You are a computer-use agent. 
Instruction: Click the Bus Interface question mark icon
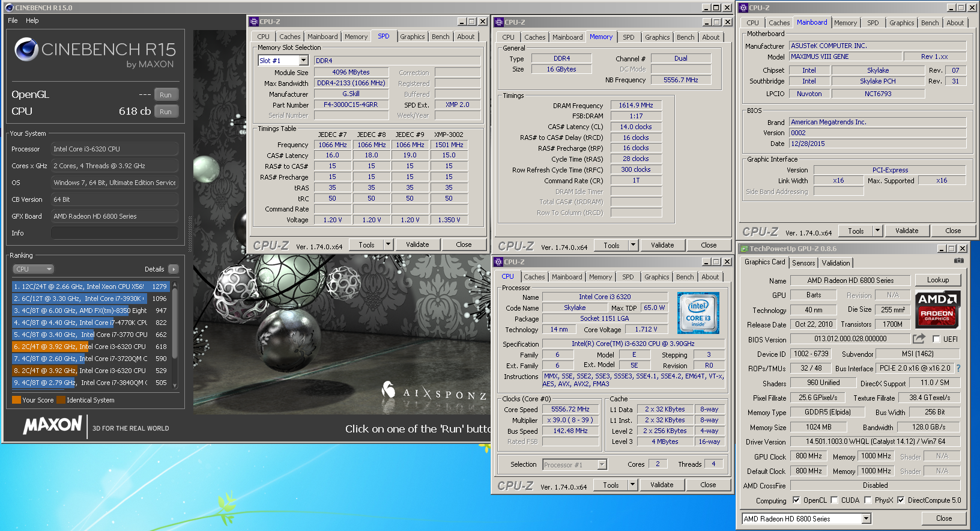[958, 368]
